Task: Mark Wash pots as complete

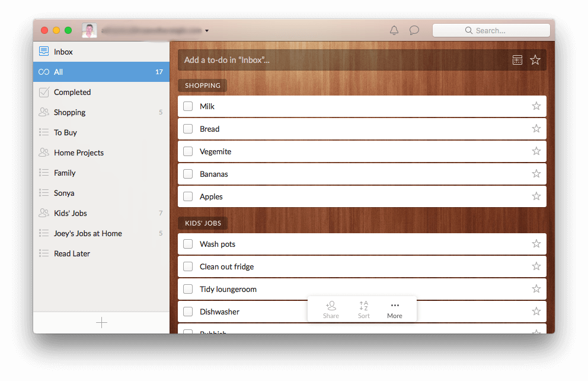Action: click(x=188, y=243)
